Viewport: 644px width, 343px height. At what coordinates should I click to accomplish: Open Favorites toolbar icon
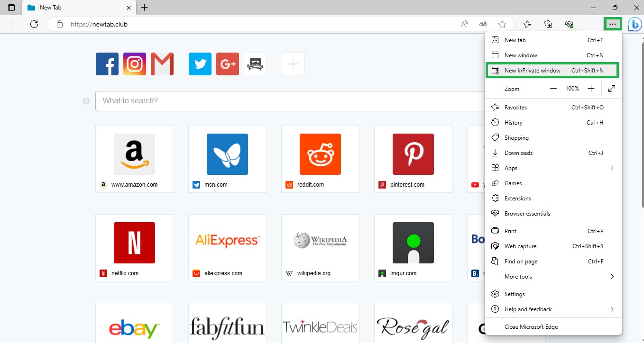tap(527, 24)
